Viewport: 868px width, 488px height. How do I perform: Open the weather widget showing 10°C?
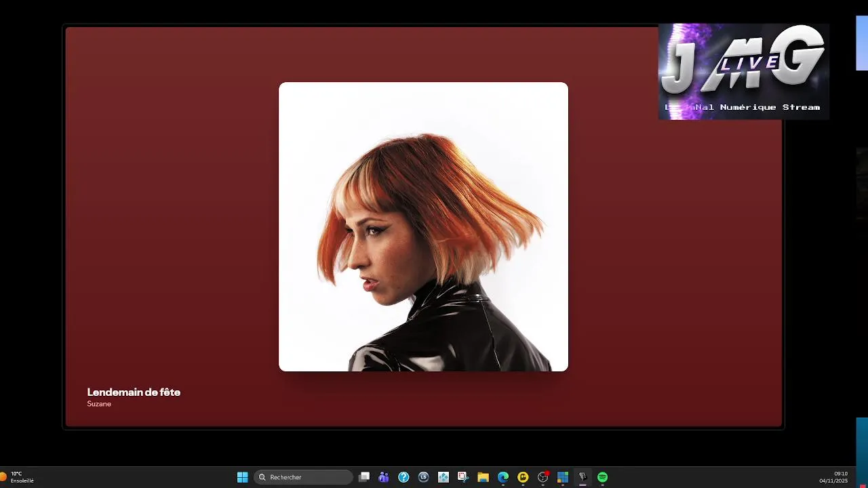click(x=18, y=477)
